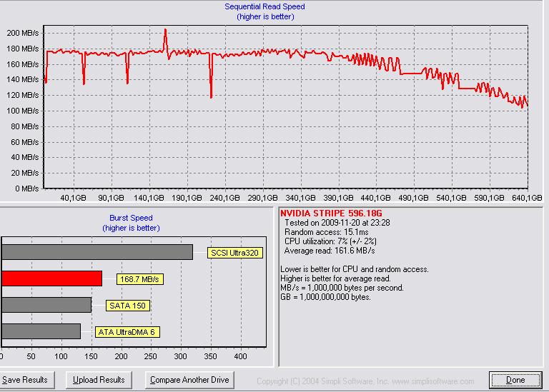Viewport: 549px width, 392px height.
Task: Click the 'Average read: 161.6 MB/s' line
Action: coord(330,251)
